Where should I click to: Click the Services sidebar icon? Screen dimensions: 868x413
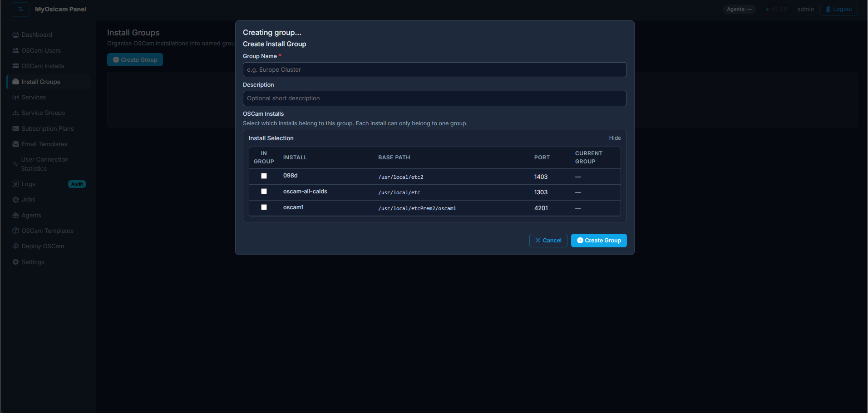click(15, 97)
